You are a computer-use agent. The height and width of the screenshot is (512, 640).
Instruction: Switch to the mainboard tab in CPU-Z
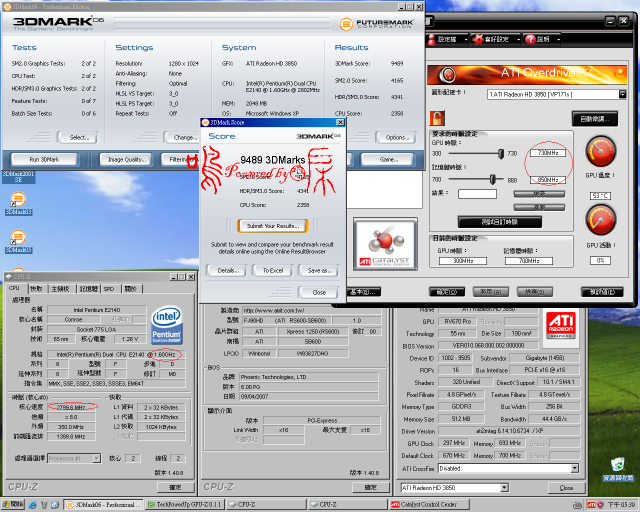coord(60,289)
